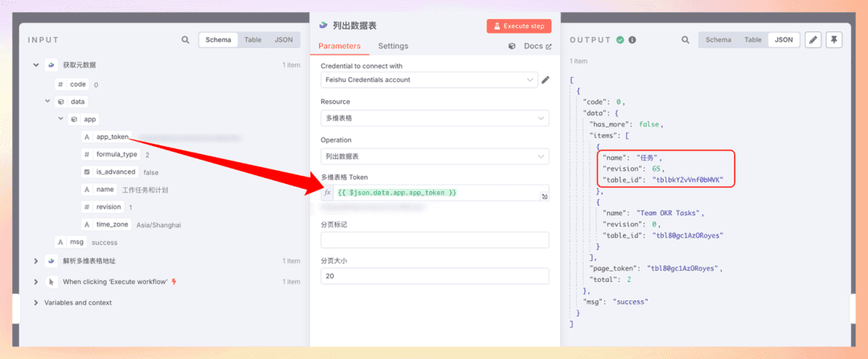This screenshot has width=868, height=359.
Task: Click the output info icon
Action: pyautogui.click(x=633, y=39)
